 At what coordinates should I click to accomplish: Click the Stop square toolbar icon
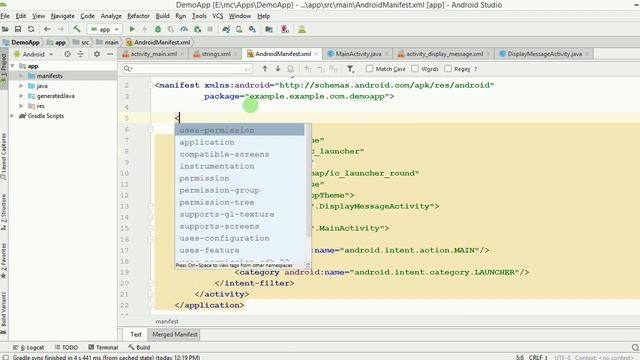click(210, 29)
